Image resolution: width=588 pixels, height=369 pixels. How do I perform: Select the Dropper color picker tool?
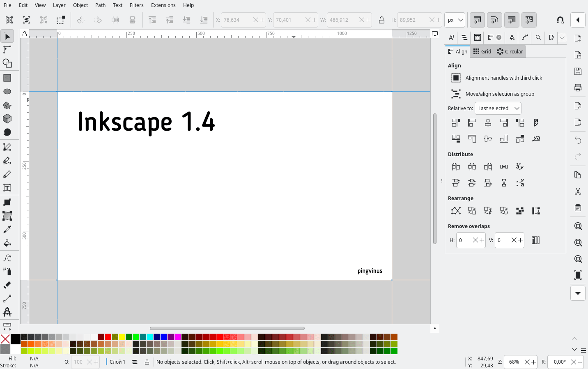tap(7, 229)
